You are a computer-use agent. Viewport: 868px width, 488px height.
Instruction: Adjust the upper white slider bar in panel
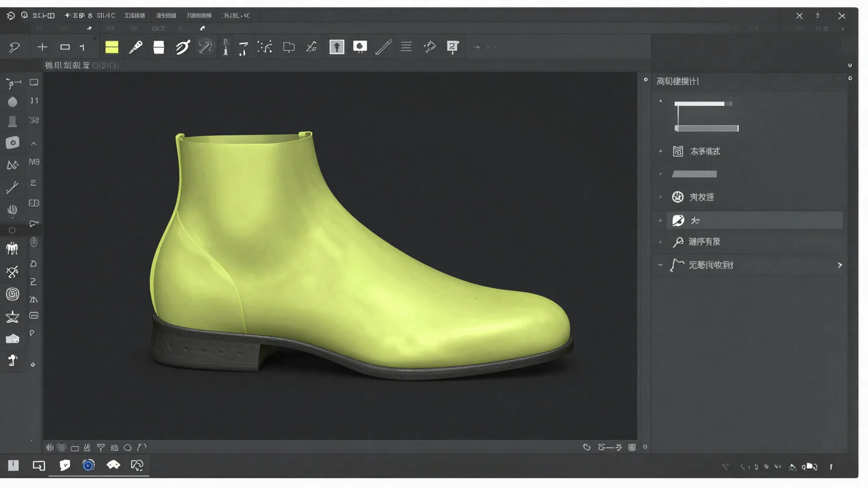703,104
